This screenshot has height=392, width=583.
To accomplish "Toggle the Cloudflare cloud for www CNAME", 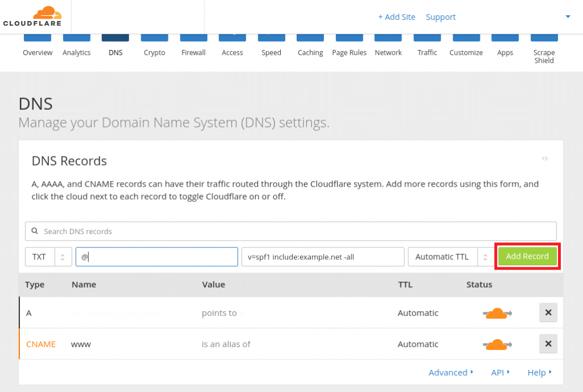I will 497,344.
